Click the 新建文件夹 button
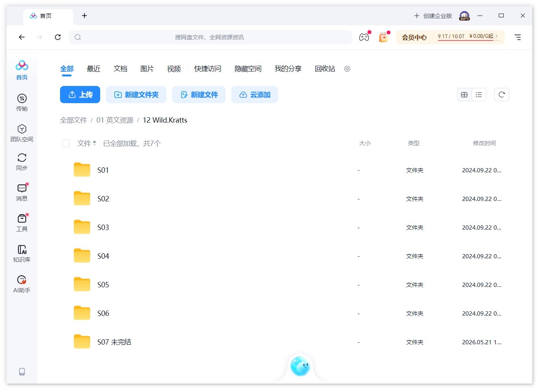 click(136, 95)
